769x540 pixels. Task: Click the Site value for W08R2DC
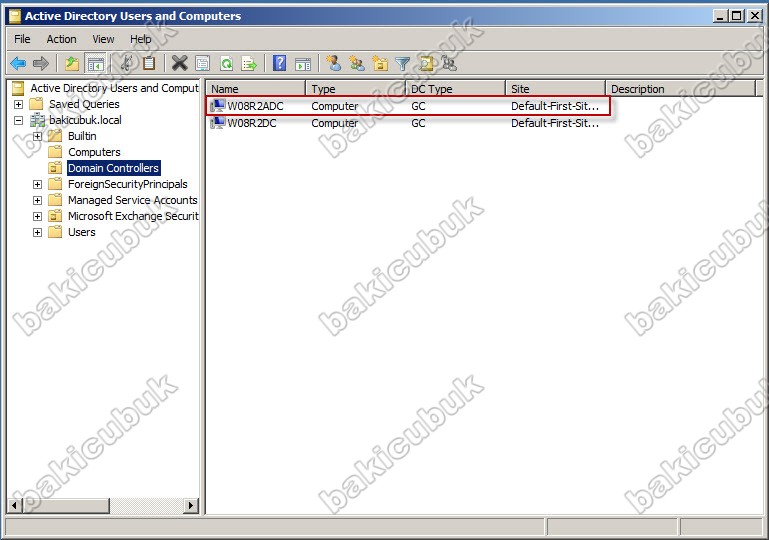click(x=555, y=123)
